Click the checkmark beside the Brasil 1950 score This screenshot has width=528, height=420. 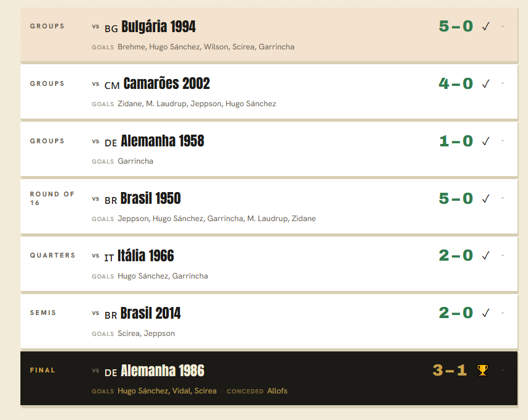tap(485, 199)
